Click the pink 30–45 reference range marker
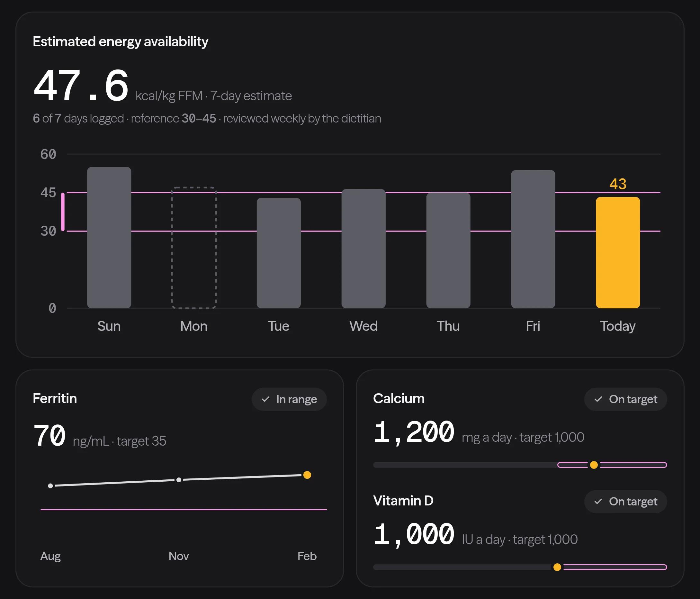Image resolution: width=700 pixels, height=599 pixels. [x=63, y=212]
